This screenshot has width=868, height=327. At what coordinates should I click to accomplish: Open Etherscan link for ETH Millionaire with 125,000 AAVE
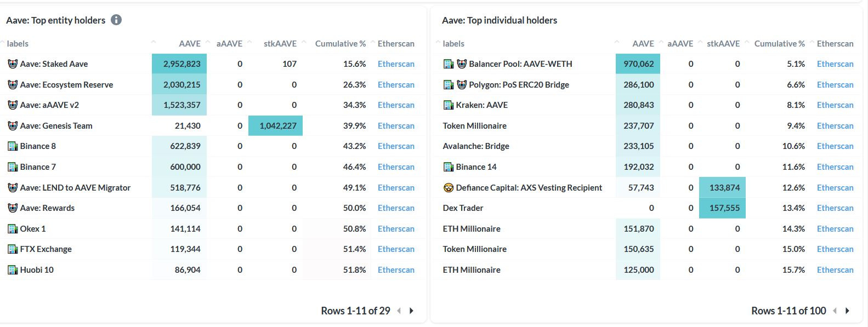[x=835, y=269]
